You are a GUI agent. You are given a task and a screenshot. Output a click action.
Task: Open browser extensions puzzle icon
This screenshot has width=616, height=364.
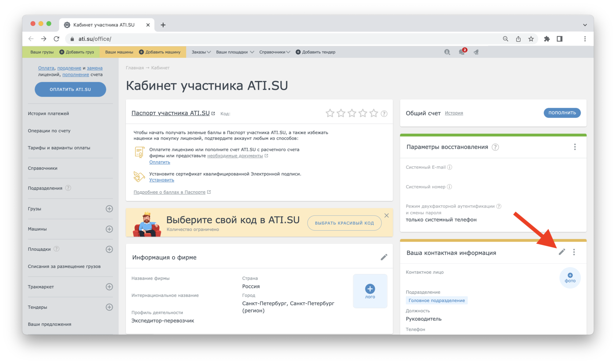click(547, 39)
